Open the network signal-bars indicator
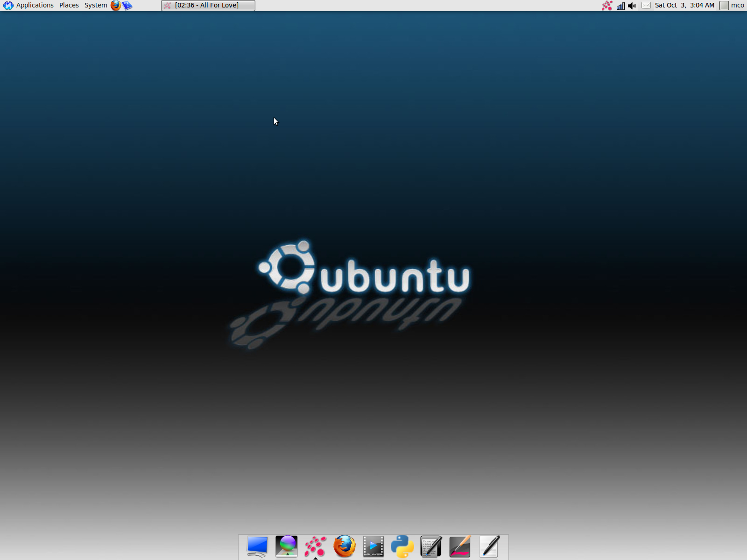Screen dimensions: 747x560 (x=620, y=6)
